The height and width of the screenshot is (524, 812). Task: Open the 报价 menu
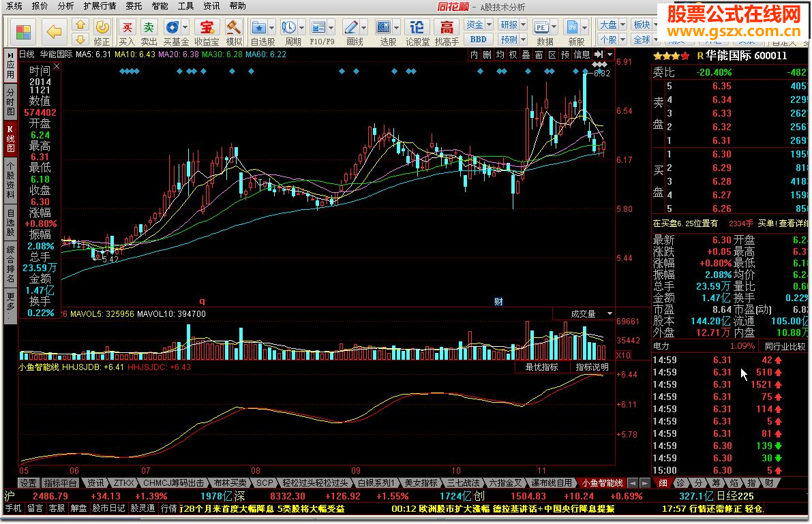40,5
